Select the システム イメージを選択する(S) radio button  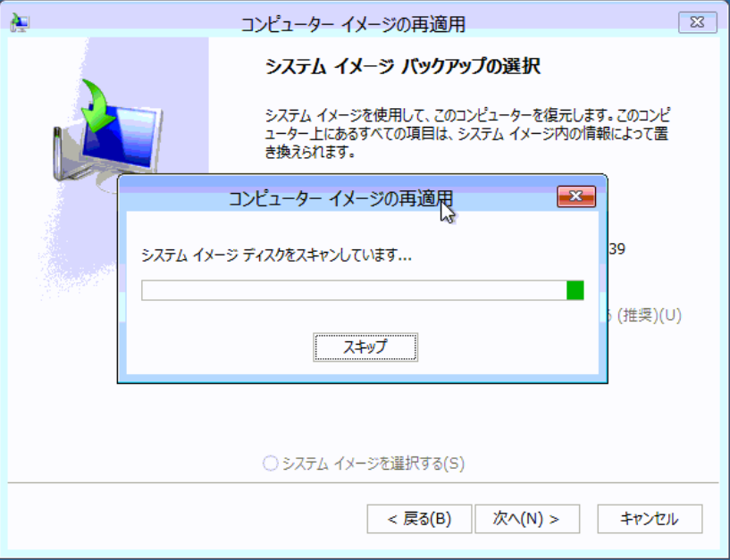(271, 464)
